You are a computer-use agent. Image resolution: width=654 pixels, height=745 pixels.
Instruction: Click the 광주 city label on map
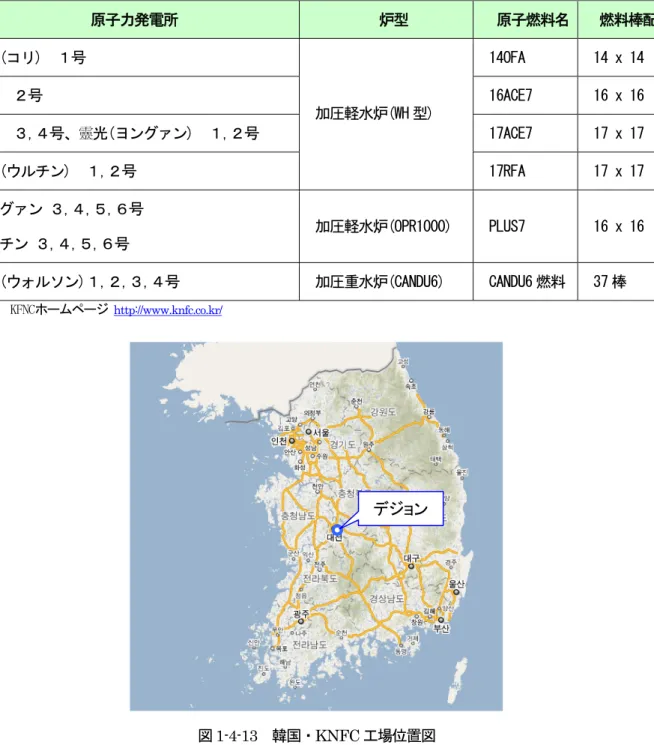click(301, 614)
